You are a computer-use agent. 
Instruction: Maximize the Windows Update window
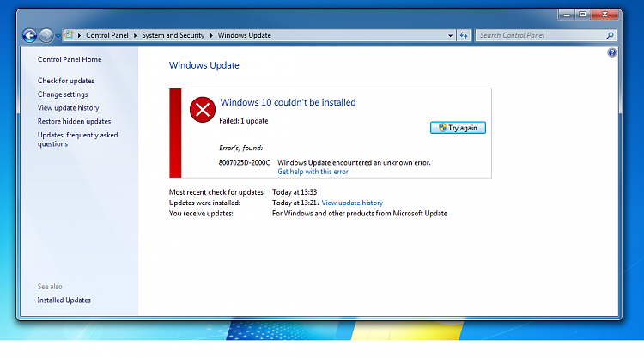(x=582, y=15)
